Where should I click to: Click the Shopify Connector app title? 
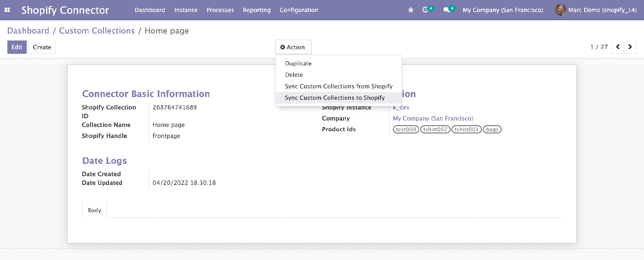click(65, 10)
